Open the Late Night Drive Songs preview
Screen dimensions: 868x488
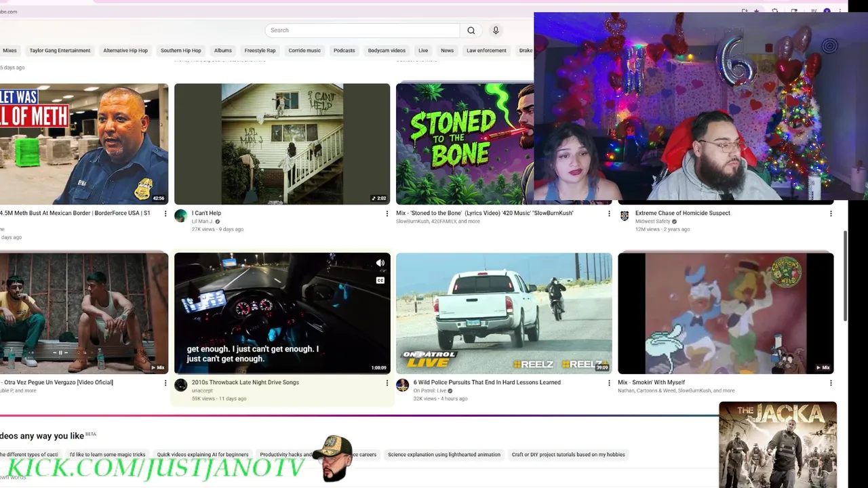(282, 313)
